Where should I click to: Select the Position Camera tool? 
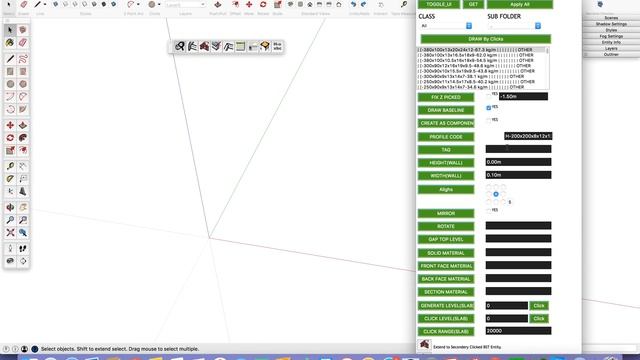coord(10,249)
